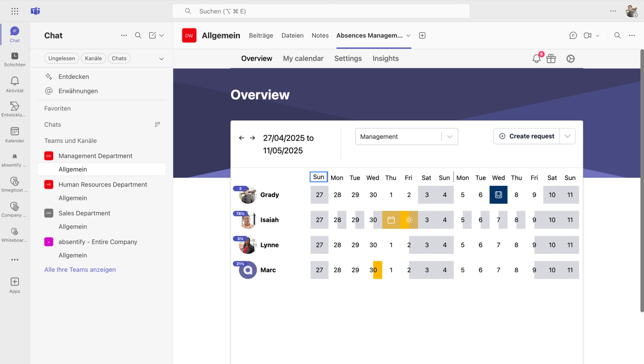Viewport: 644px width, 364px height.
Task: Add a new tab with plus icon
Action: (422, 36)
